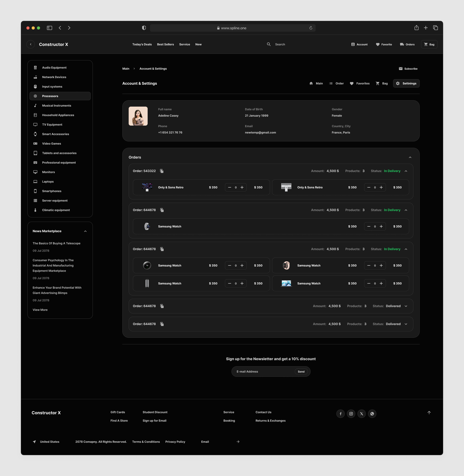
Task: Collapse order 543322 details
Action: [406, 171]
